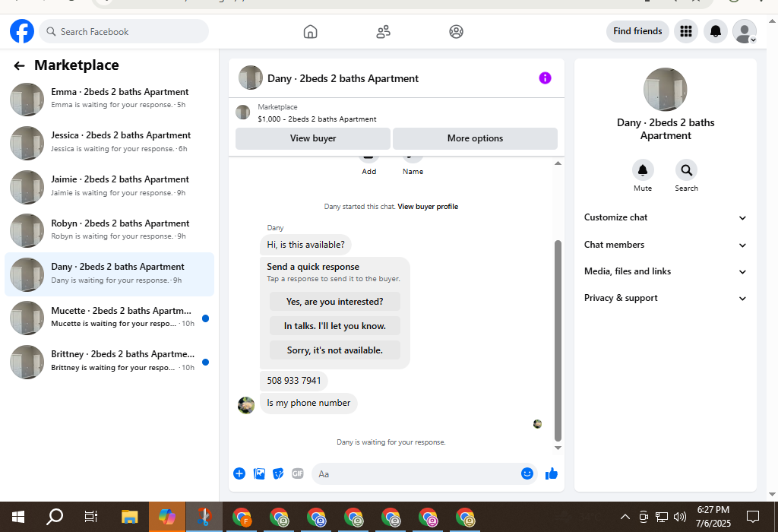Mute this chat using the bell icon

click(643, 170)
